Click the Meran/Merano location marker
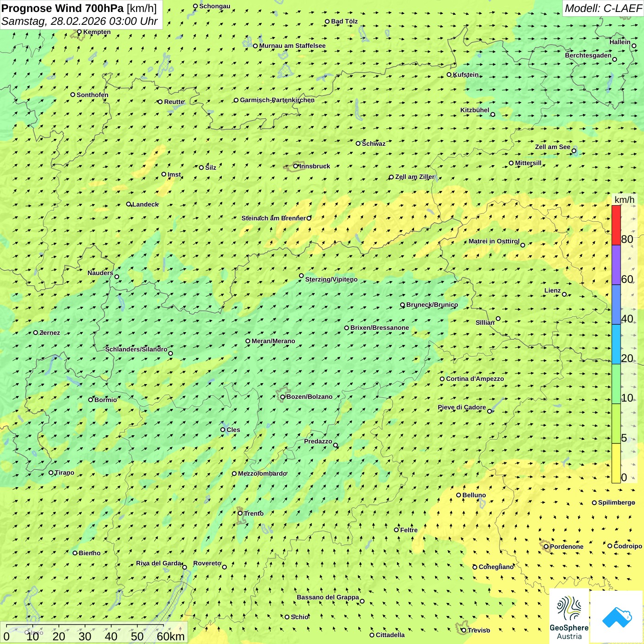The width and height of the screenshot is (644, 644). (x=248, y=341)
